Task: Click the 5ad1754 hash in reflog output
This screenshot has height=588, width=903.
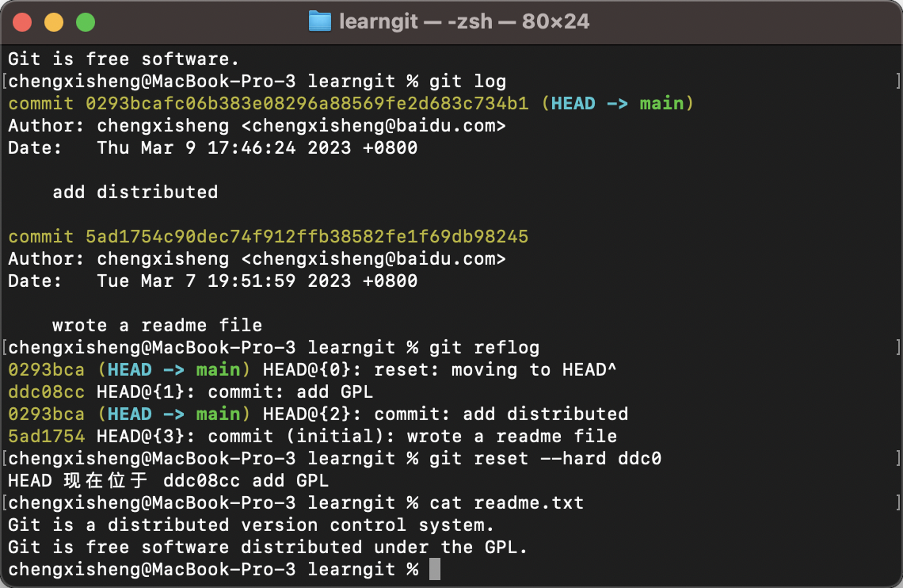Action: point(47,436)
